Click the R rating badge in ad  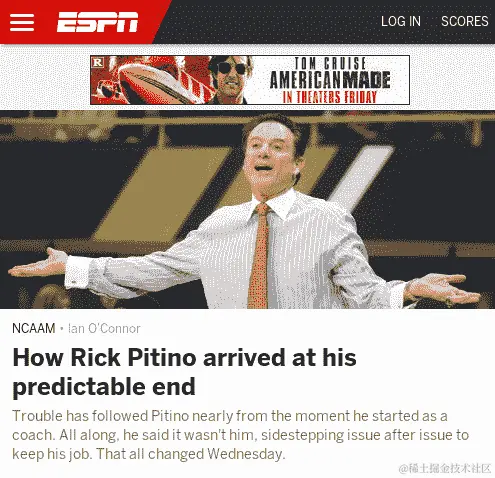[x=98, y=62]
